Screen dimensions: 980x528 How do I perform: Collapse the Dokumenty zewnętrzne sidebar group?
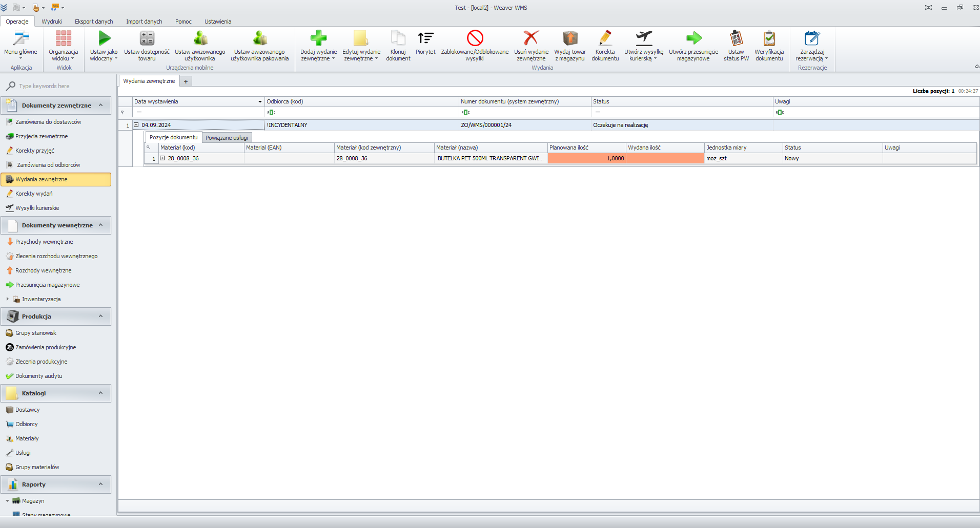(101, 105)
